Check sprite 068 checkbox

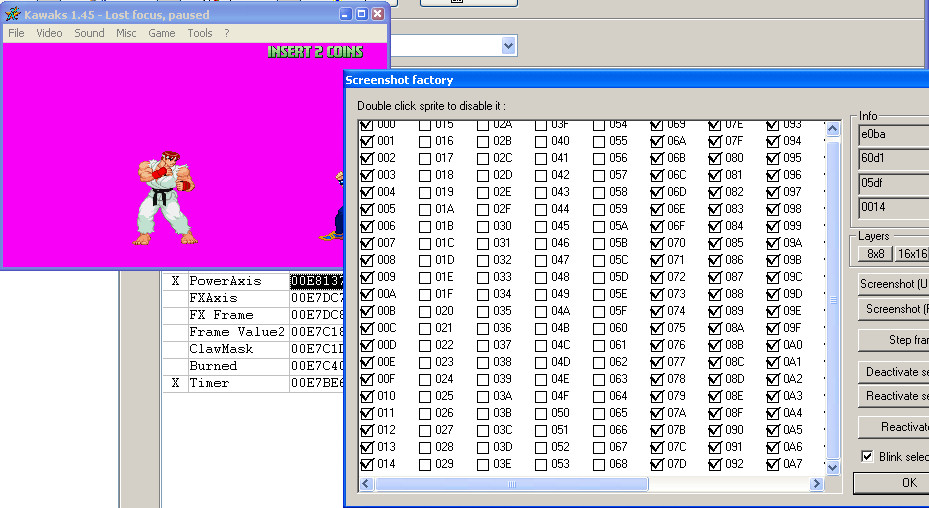click(599, 464)
